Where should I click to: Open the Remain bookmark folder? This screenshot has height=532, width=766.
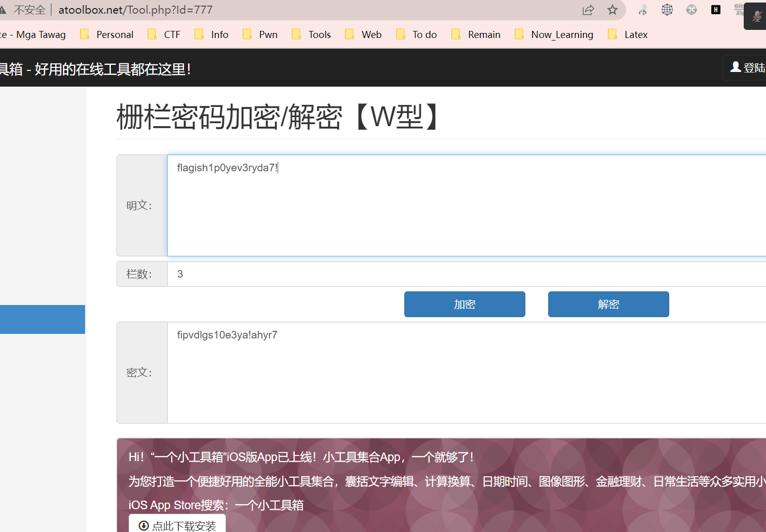click(x=476, y=34)
